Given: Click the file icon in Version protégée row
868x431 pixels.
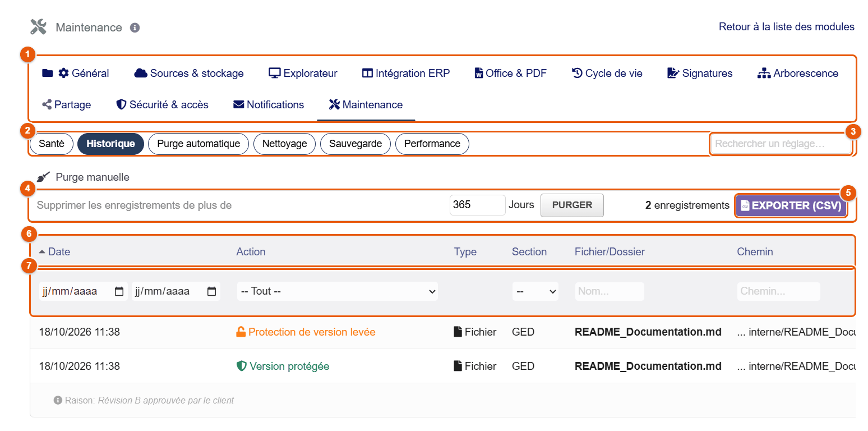Looking at the screenshot, I should click(458, 366).
